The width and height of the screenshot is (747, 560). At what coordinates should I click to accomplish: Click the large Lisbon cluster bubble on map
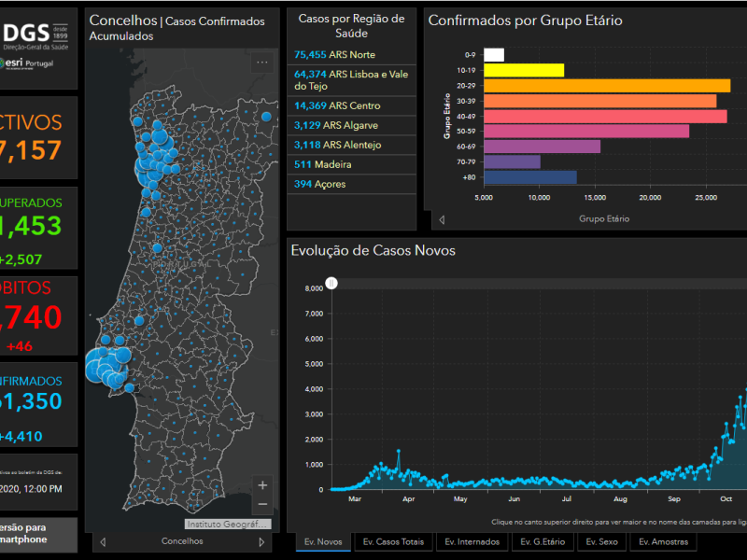99,365
